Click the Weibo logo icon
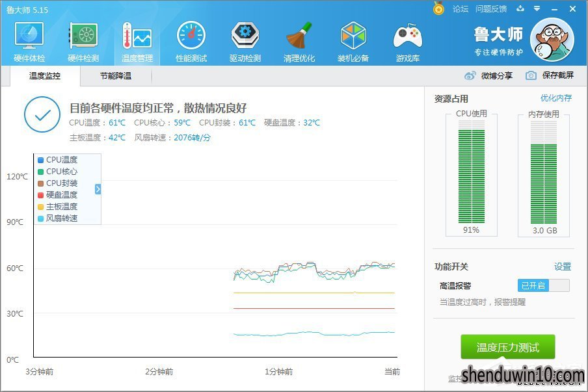This screenshot has height=392, width=588. pyautogui.click(x=470, y=75)
